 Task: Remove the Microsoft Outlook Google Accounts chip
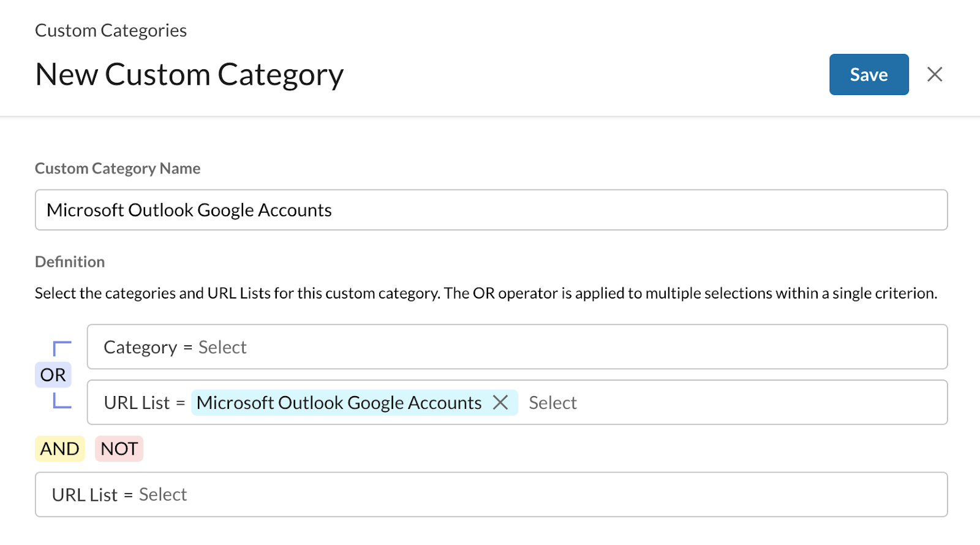click(500, 403)
